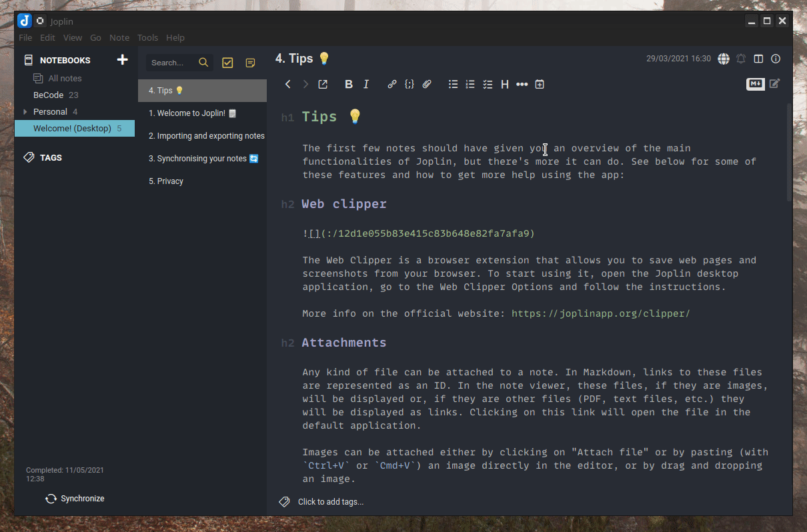Click to add tags link
This screenshot has width=807, height=532.
331,502
